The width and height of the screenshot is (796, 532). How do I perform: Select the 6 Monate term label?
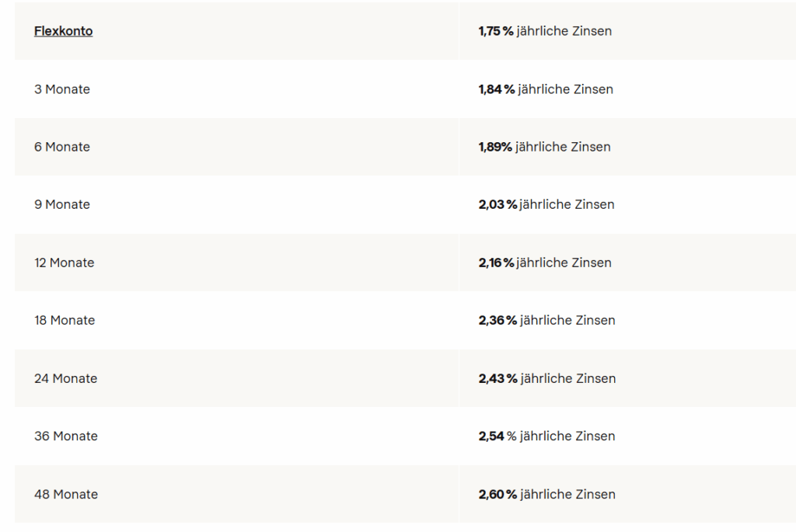pos(62,147)
